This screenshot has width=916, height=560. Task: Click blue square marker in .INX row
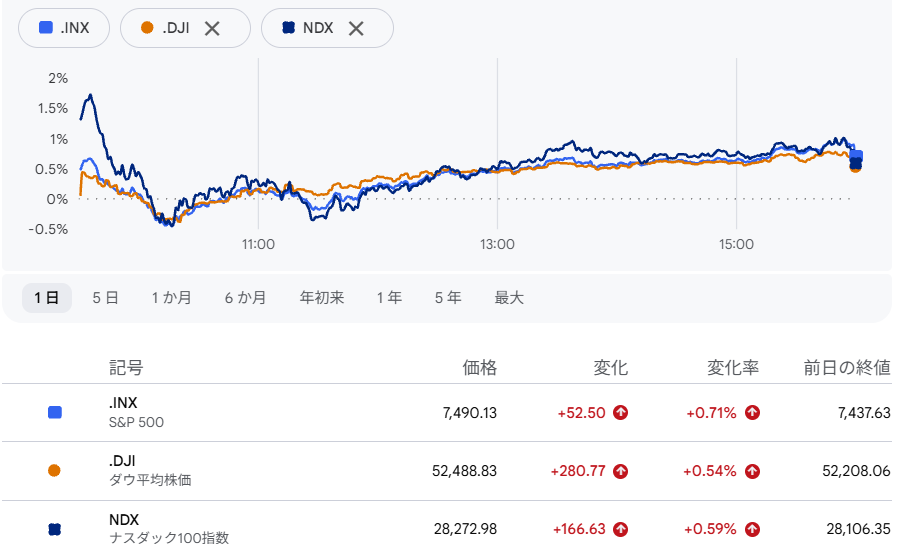(x=55, y=412)
